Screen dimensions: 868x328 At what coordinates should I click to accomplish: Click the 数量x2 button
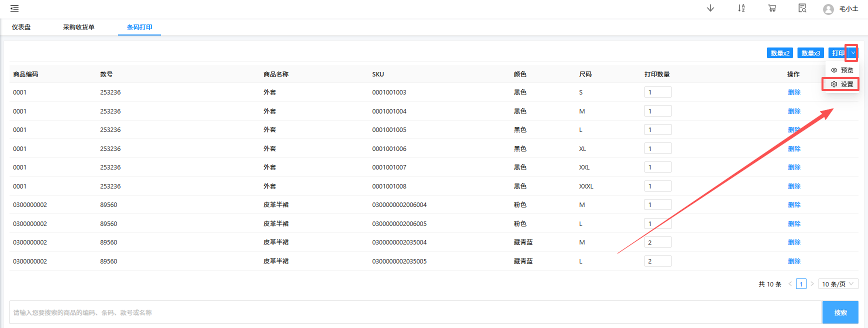[779, 53]
